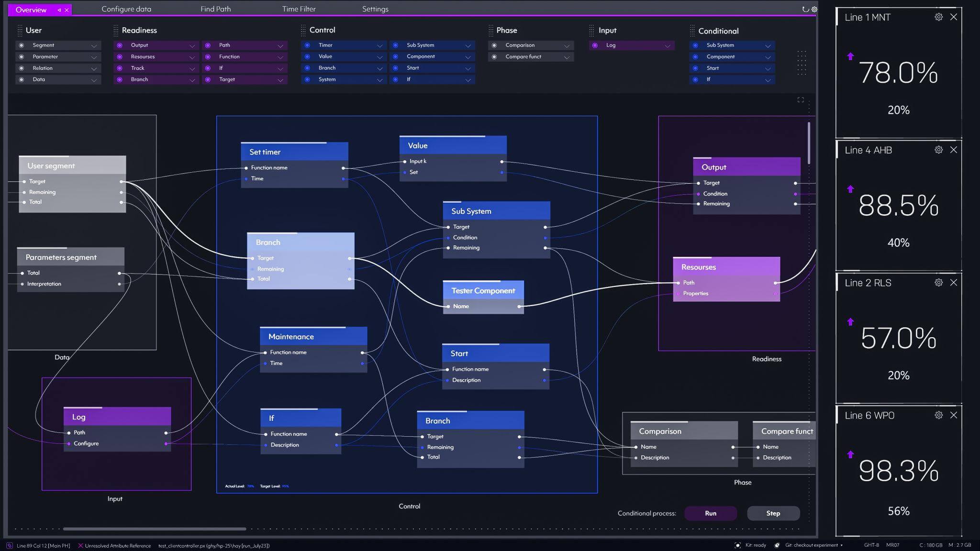Open the Find Path tab
This screenshot has width=980, height=551.
(215, 9)
